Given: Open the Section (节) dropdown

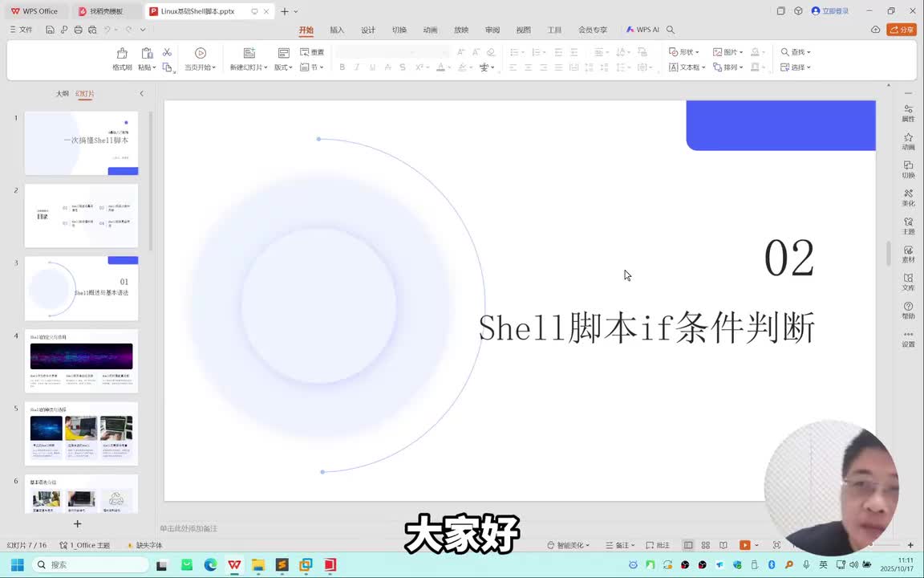Looking at the screenshot, I should coord(312,67).
